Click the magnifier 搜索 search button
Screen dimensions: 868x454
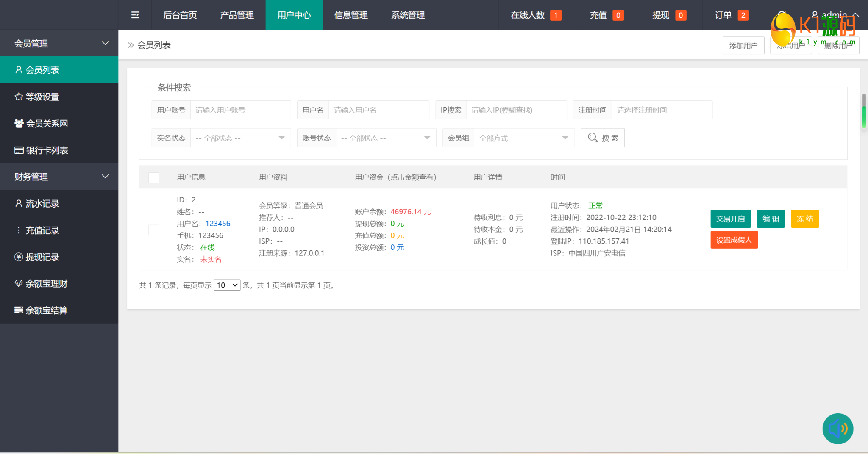point(602,138)
